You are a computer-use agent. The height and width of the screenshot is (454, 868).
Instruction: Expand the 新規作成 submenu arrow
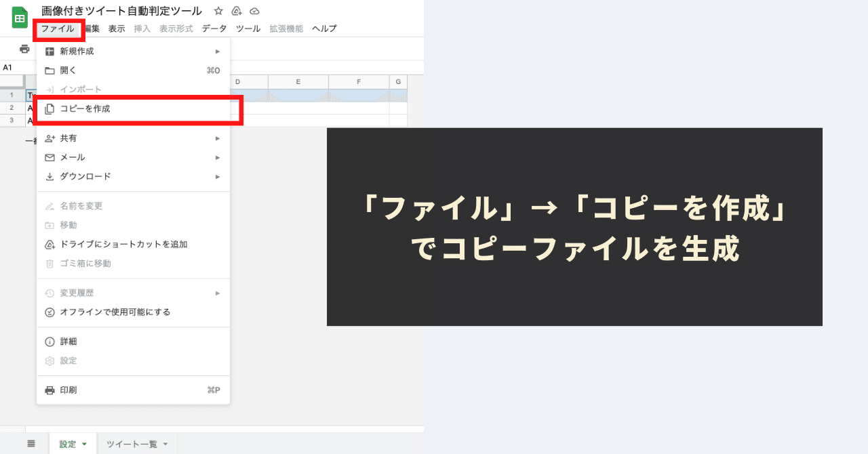[218, 51]
